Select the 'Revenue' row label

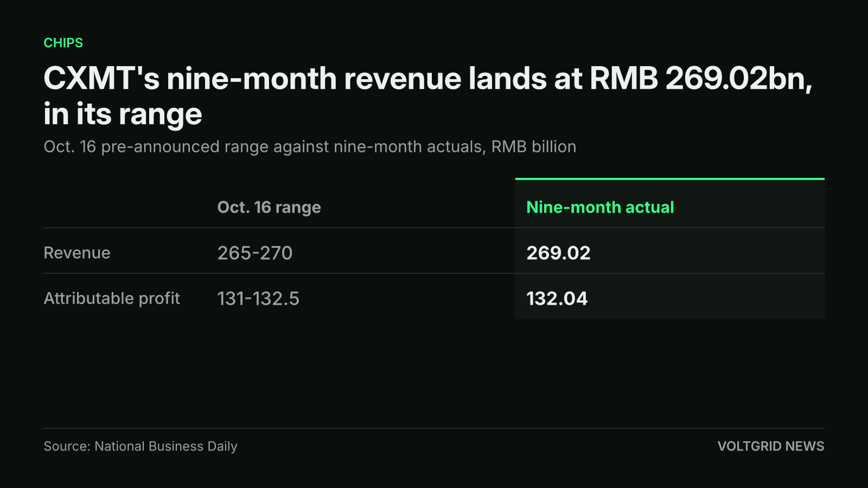tap(77, 253)
